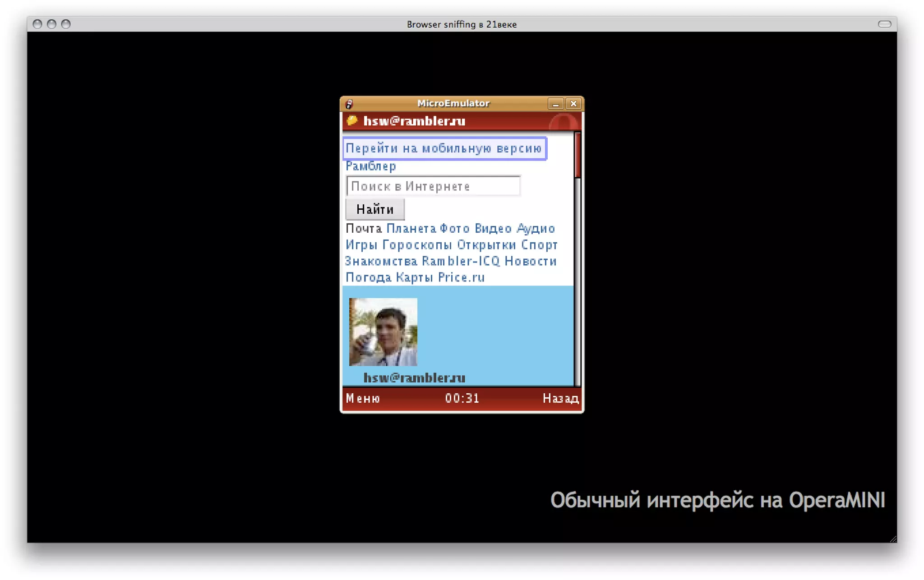This screenshot has width=924, height=580.
Task: Open the Меню soft key
Action: [363, 398]
